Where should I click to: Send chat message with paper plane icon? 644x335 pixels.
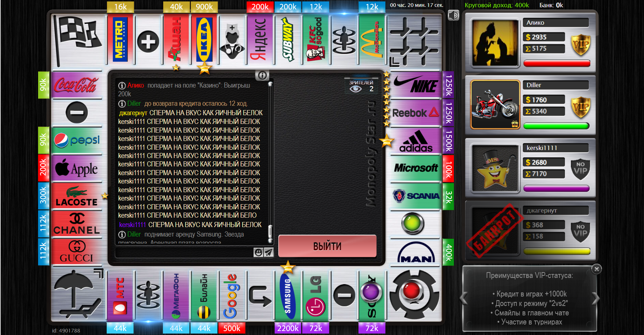(x=268, y=252)
